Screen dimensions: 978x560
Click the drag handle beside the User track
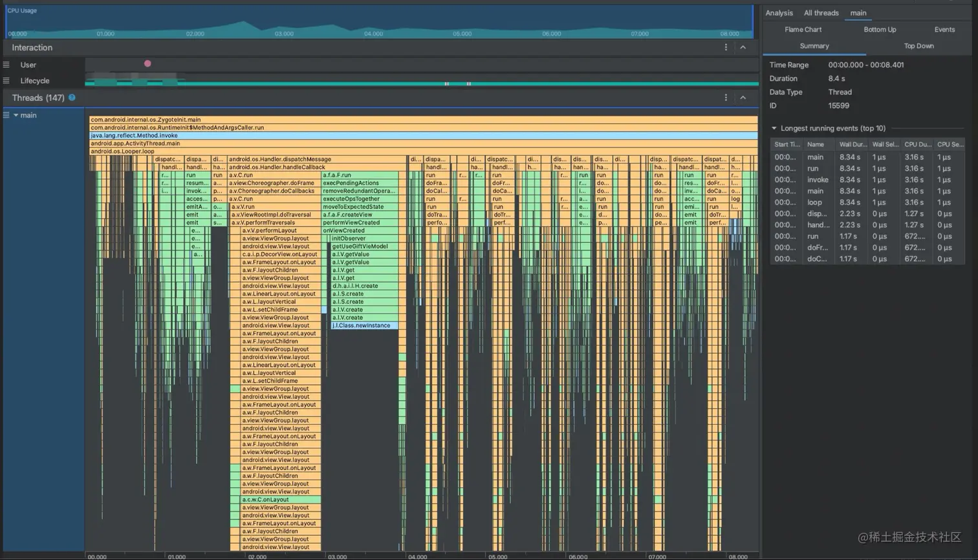tap(5, 64)
